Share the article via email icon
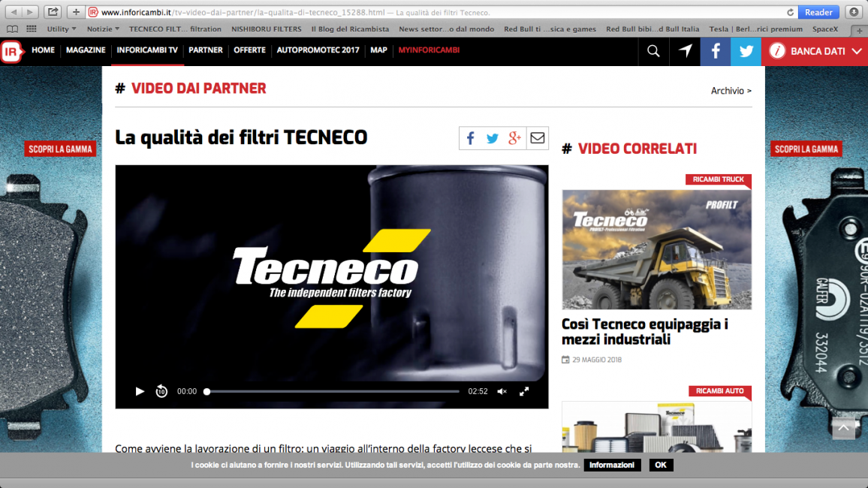The width and height of the screenshot is (868, 488). click(537, 138)
